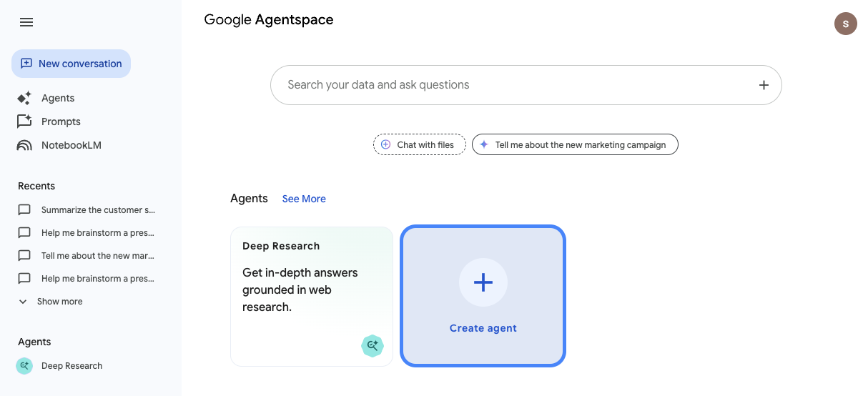Click the plus icon in search bar
The width and height of the screenshot is (868, 396).
point(764,85)
